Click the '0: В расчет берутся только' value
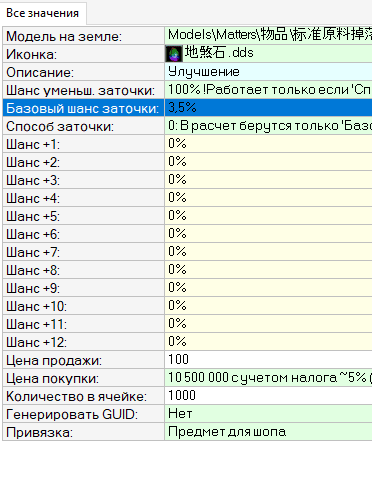The image size is (372, 479). [x=268, y=126]
